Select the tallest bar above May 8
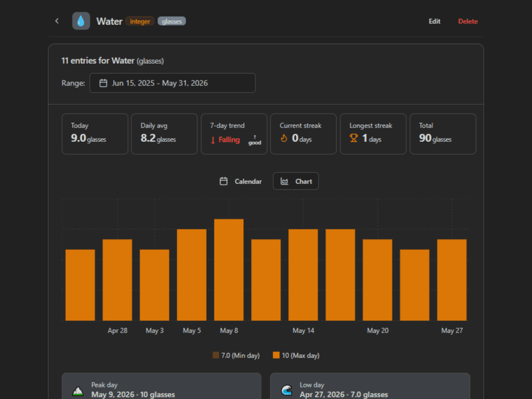 point(229,270)
